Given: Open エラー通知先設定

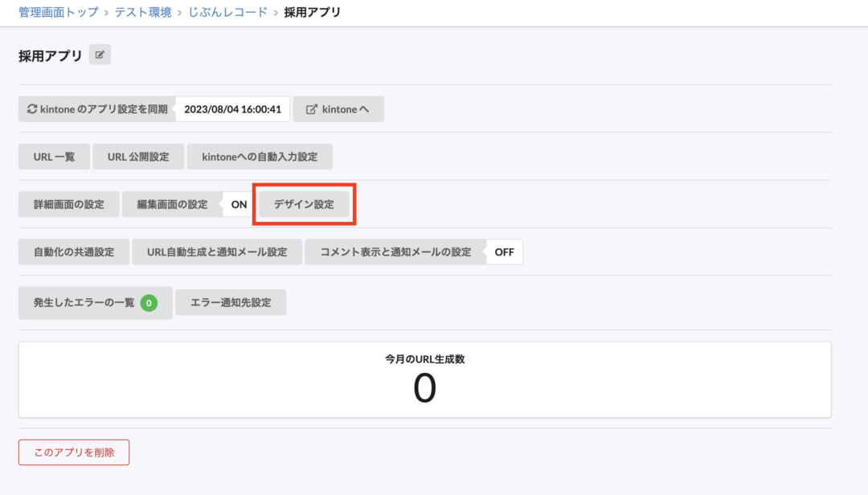Looking at the screenshot, I should (231, 303).
